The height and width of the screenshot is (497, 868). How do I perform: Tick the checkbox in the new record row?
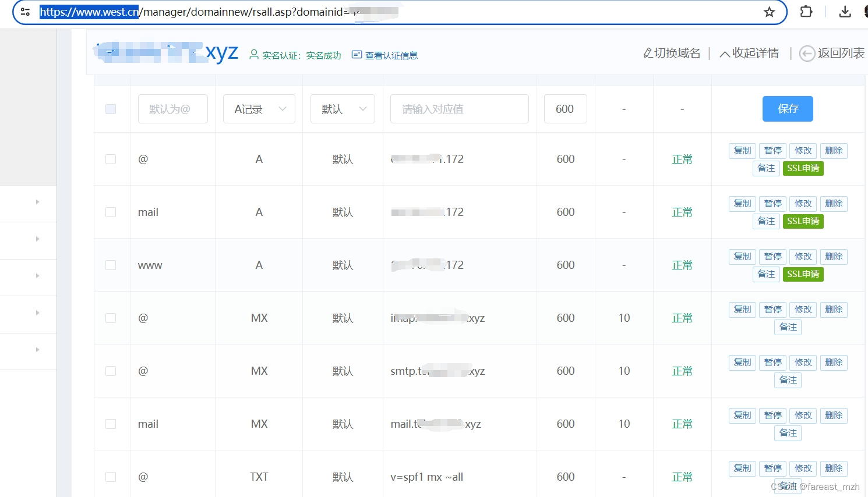click(x=111, y=109)
